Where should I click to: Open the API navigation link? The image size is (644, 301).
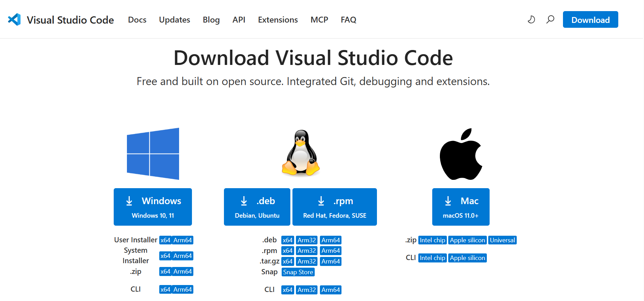(239, 20)
